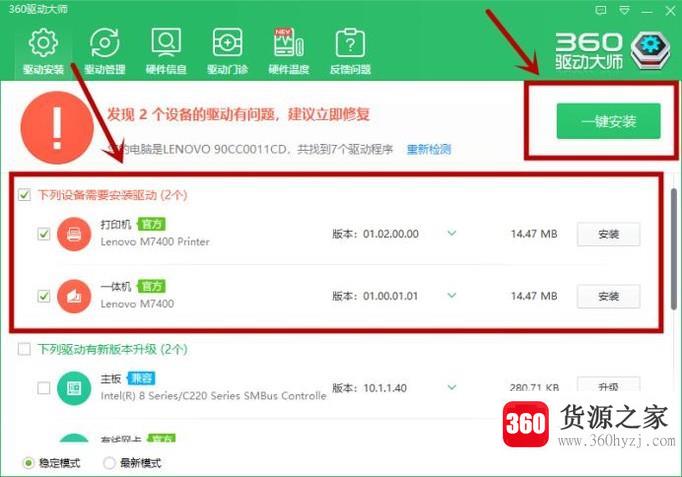
Task: Open the 驱动安装 gear tab
Action: click(43, 51)
